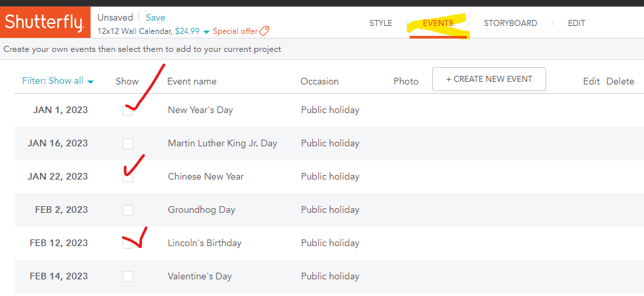This screenshot has height=296, width=644.
Task: Click the Valentine's Day event row name
Action: click(200, 277)
